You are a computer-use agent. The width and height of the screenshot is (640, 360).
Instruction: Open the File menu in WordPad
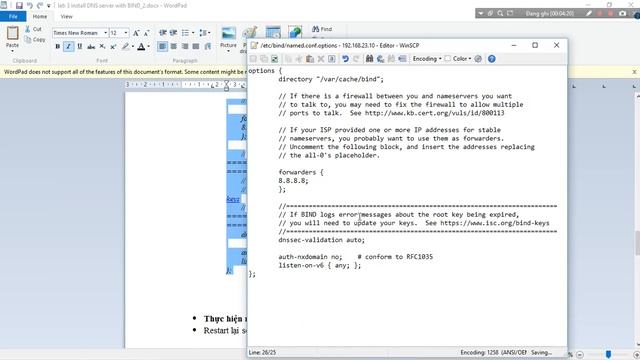click(x=13, y=16)
